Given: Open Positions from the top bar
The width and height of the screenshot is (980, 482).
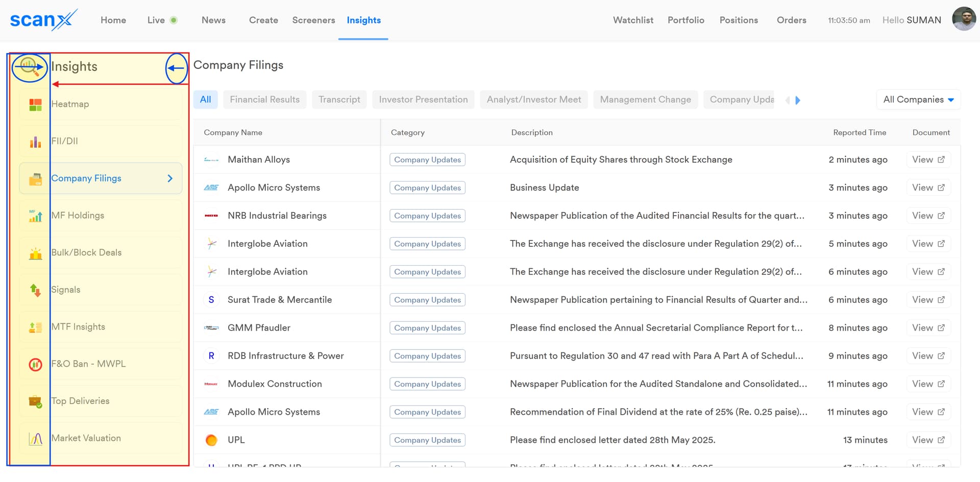Looking at the screenshot, I should tap(739, 20).
